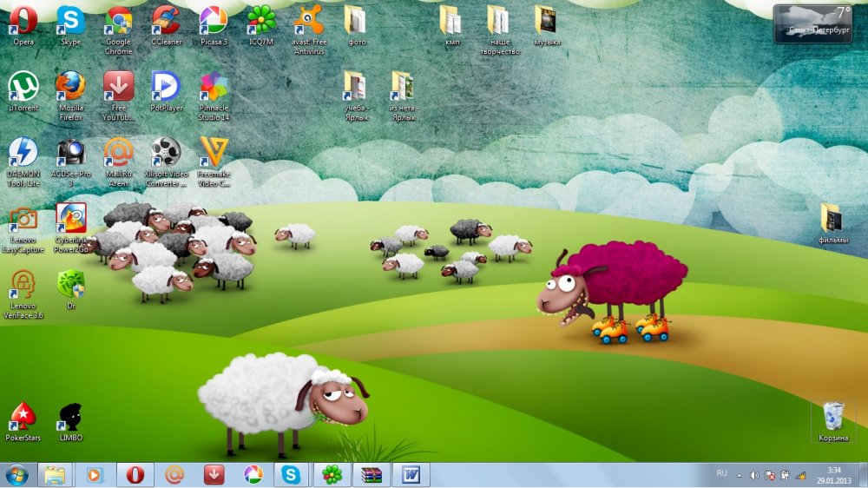Open Microsoft Word from the taskbar

point(411,475)
